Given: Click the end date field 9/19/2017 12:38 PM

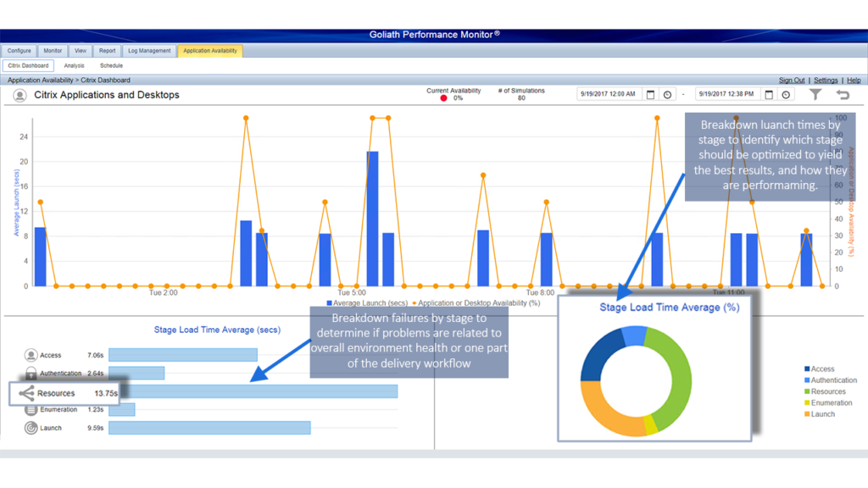Looking at the screenshot, I should point(726,94).
